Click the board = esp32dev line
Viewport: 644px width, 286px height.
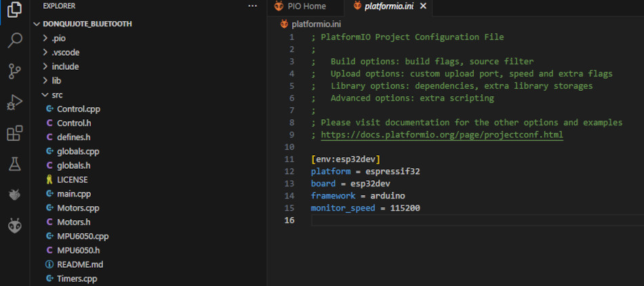pyautogui.click(x=350, y=184)
